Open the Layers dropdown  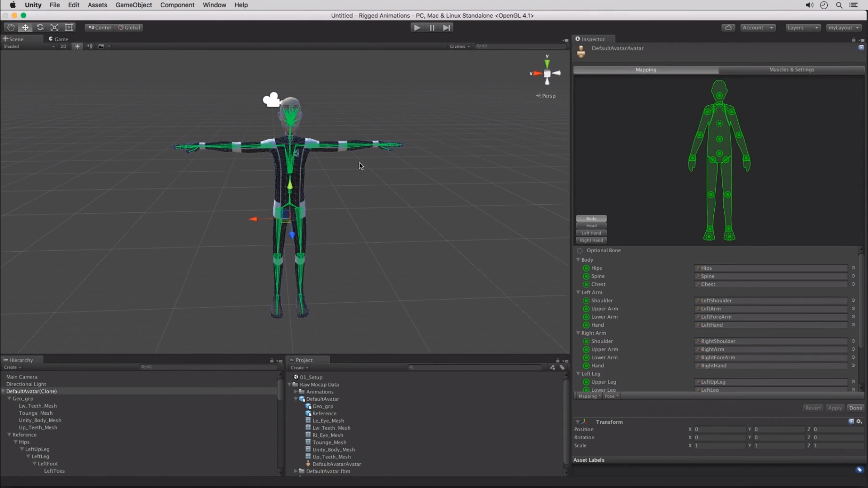click(x=802, y=28)
